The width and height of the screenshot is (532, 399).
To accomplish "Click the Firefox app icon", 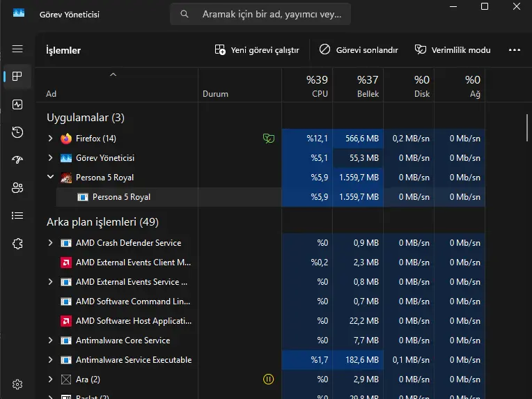I will click(x=66, y=139).
